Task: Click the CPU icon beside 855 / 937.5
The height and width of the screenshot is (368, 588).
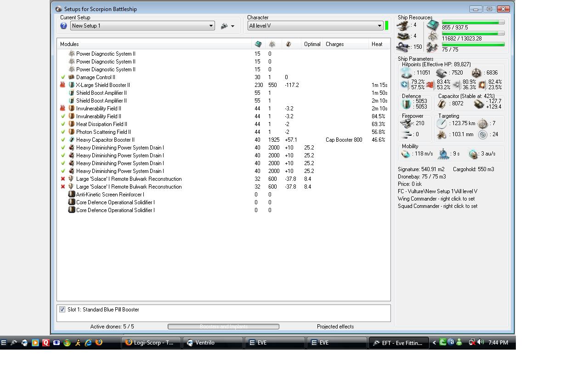Action: (433, 25)
